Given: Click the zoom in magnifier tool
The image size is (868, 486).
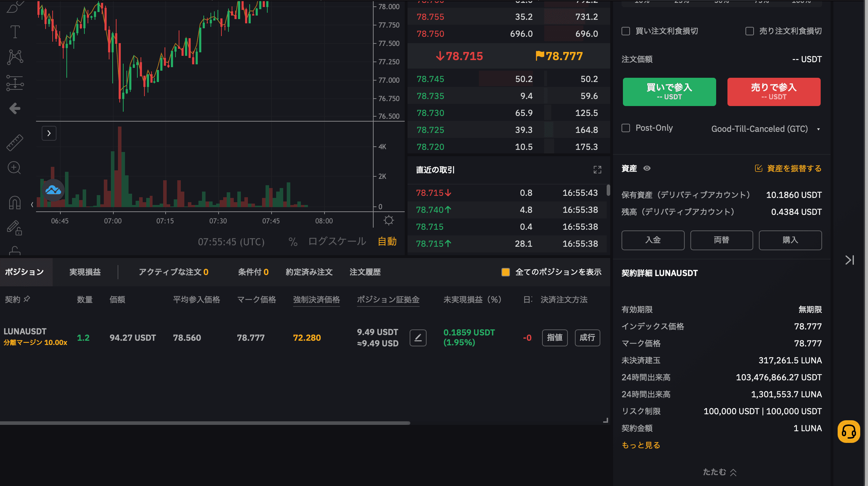Looking at the screenshot, I should click(14, 168).
